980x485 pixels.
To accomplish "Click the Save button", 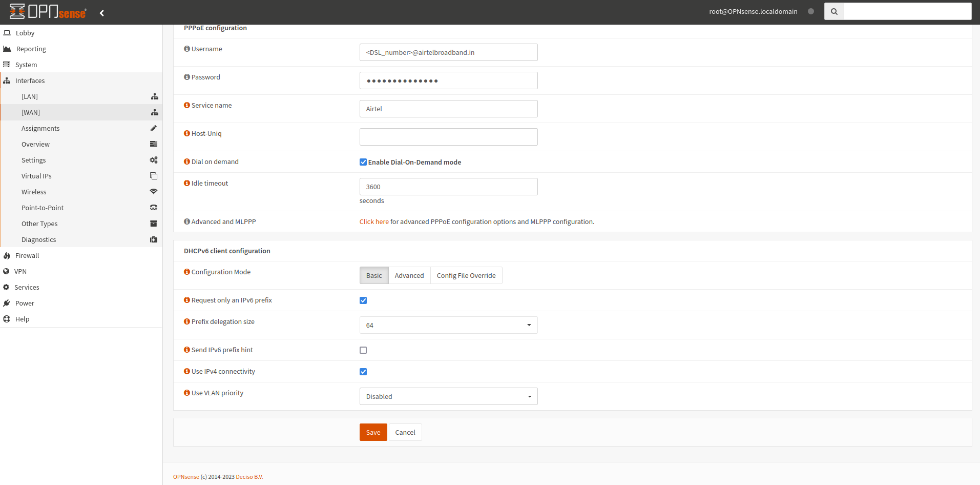I will pyautogui.click(x=373, y=432).
